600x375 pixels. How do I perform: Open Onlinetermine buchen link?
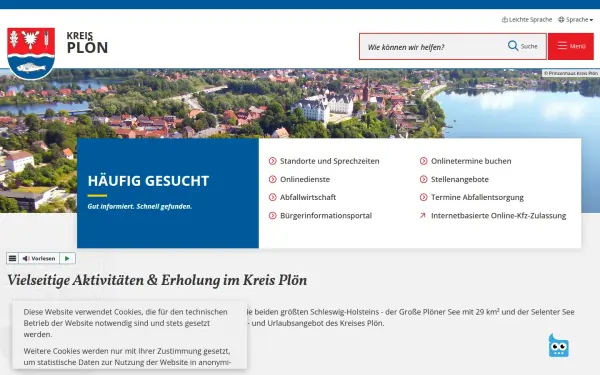471,161
